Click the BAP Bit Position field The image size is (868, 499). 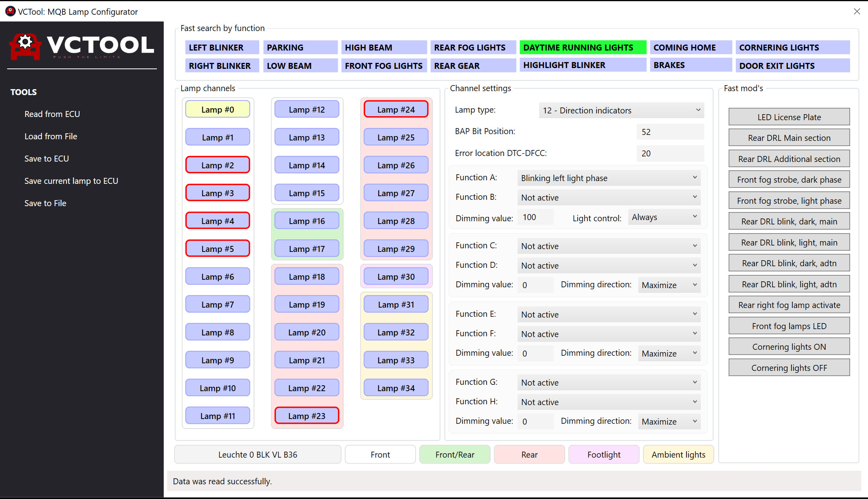[x=670, y=132]
